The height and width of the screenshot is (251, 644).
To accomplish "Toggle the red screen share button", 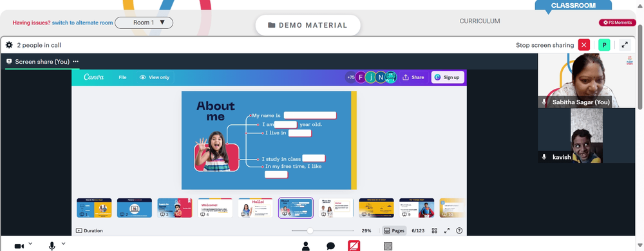I will [x=354, y=246].
